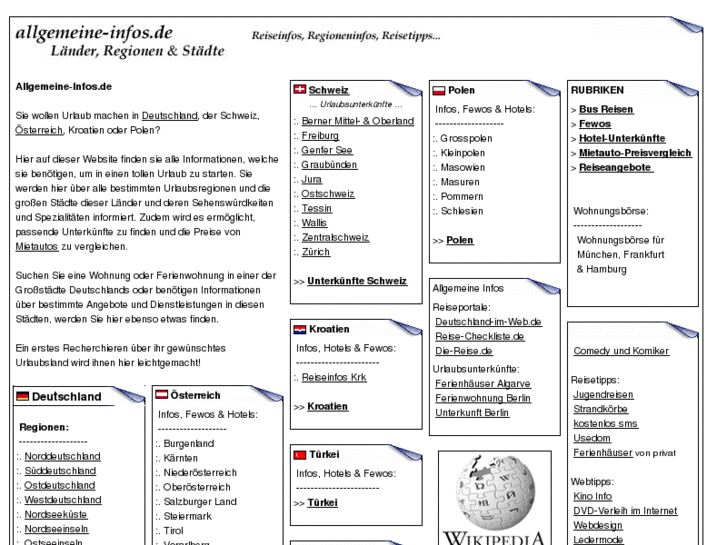Click the Burgenland list entry

(189, 443)
